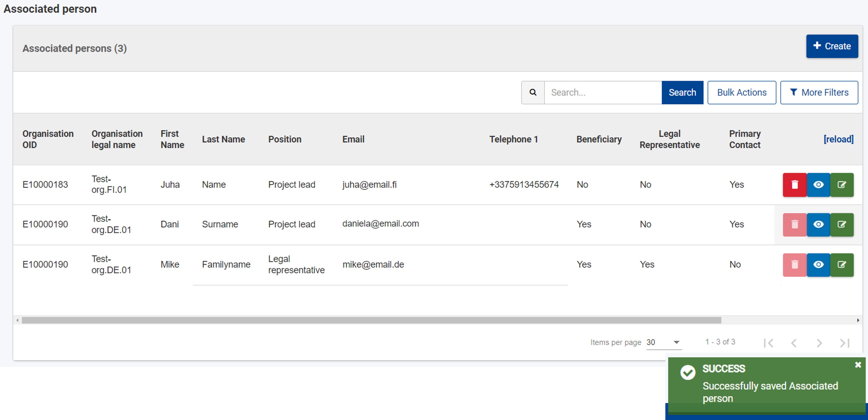Select the Legal representative position cell
868x420 pixels.
tap(296, 264)
